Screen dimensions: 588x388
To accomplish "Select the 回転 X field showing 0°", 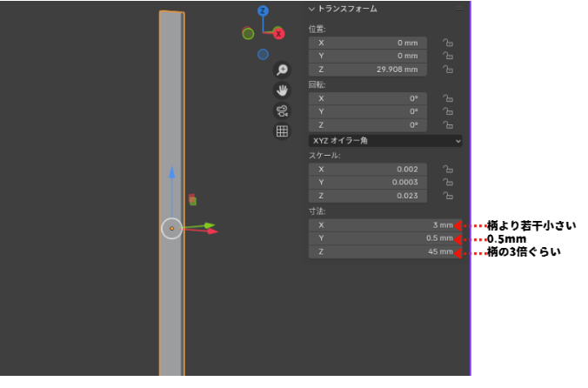I will [x=369, y=98].
